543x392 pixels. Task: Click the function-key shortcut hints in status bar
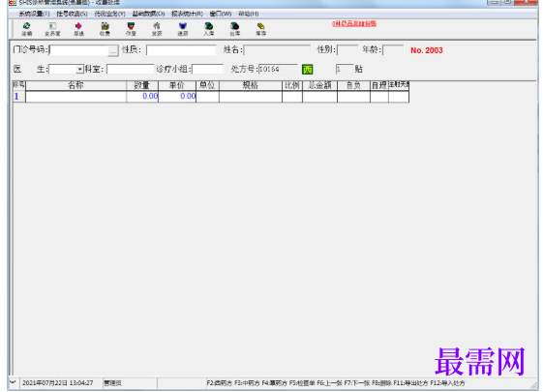point(336,383)
